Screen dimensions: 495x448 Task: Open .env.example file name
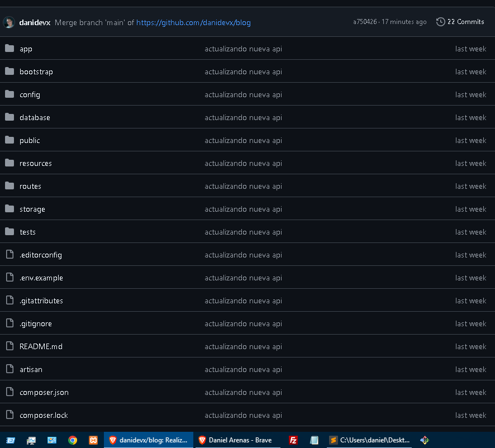pyautogui.click(x=41, y=278)
